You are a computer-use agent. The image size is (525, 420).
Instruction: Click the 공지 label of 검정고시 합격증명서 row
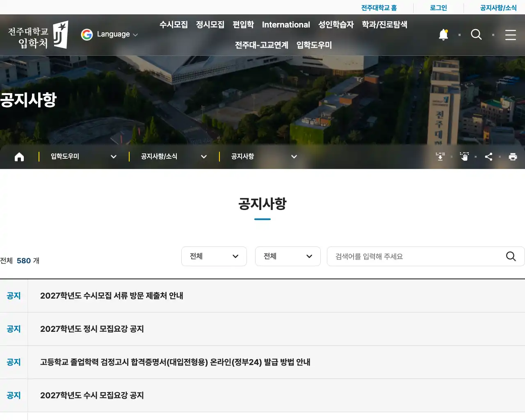[x=14, y=362]
